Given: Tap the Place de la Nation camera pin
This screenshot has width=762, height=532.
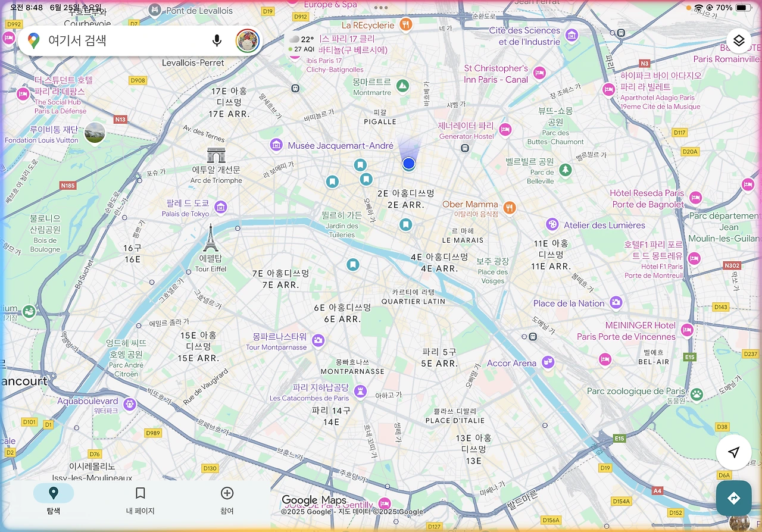Looking at the screenshot, I should click(x=616, y=303).
